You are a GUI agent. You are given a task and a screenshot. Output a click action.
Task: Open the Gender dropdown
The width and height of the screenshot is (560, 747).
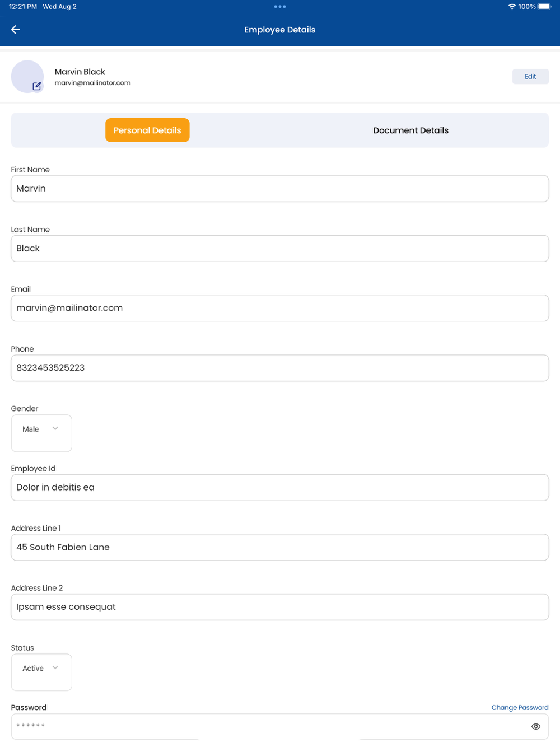tap(41, 429)
